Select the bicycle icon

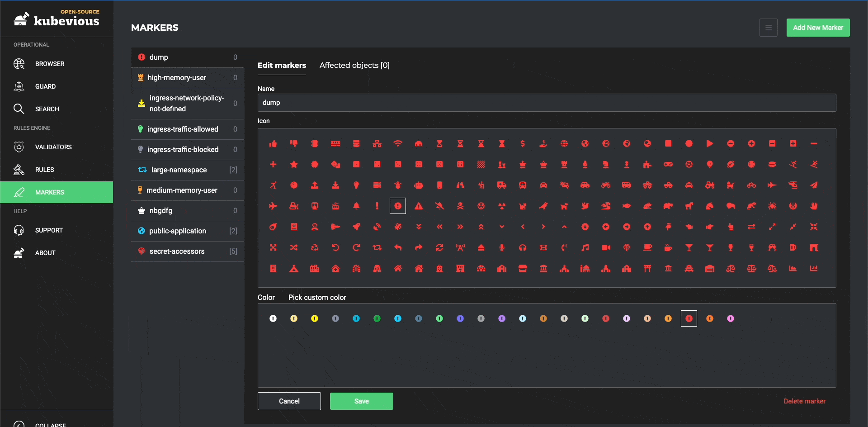tap(751, 185)
